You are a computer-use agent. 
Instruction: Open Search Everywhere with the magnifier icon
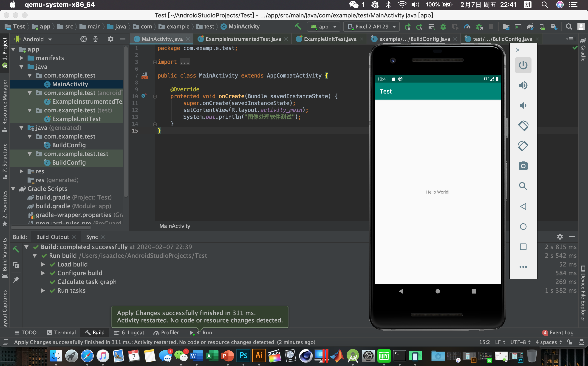click(569, 27)
